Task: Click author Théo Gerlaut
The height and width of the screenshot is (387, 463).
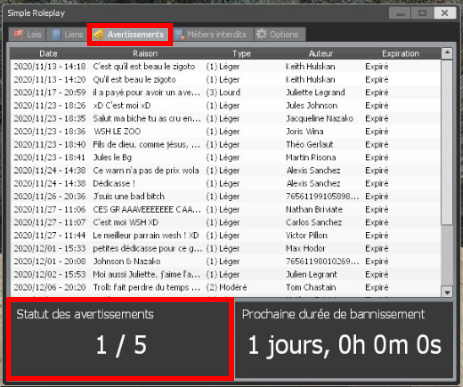Action: (309, 144)
